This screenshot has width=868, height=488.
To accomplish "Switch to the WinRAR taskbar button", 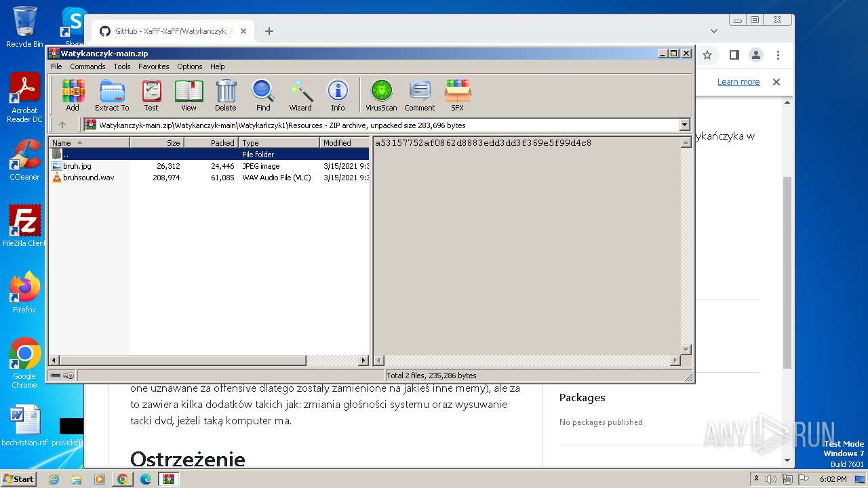I will [x=168, y=479].
